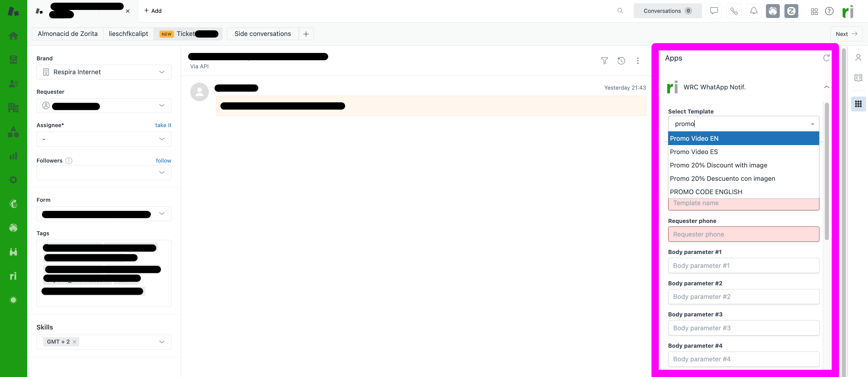868x377 pixels.
Task: Open the phone call panel icon
Action: point(734,11)
